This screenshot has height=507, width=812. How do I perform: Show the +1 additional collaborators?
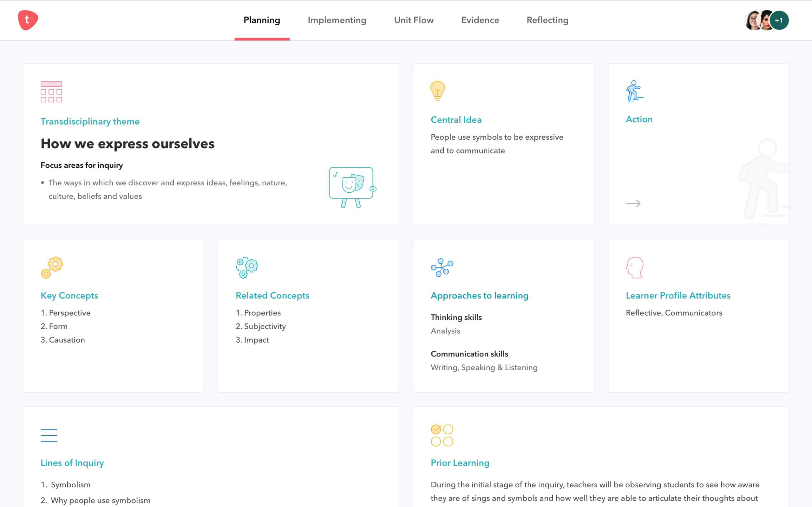tap(779, 21)
